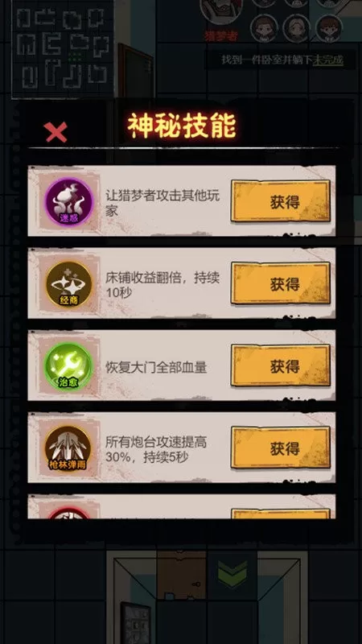Select the rightmost player avatar

329,28
